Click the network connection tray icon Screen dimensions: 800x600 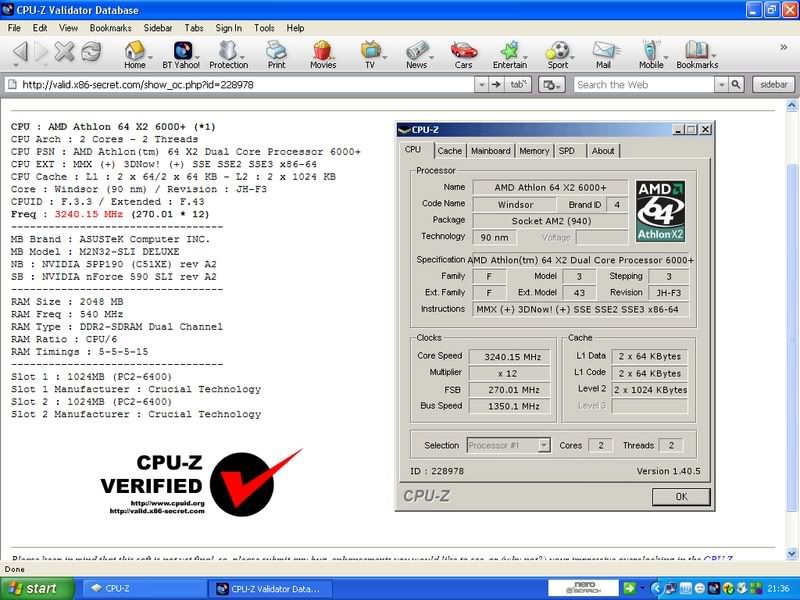[671, 588]
